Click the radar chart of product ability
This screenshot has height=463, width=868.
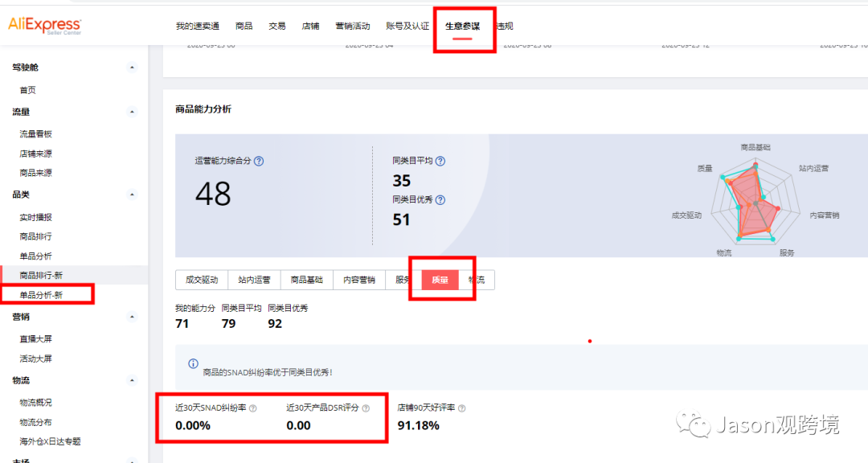754,201
